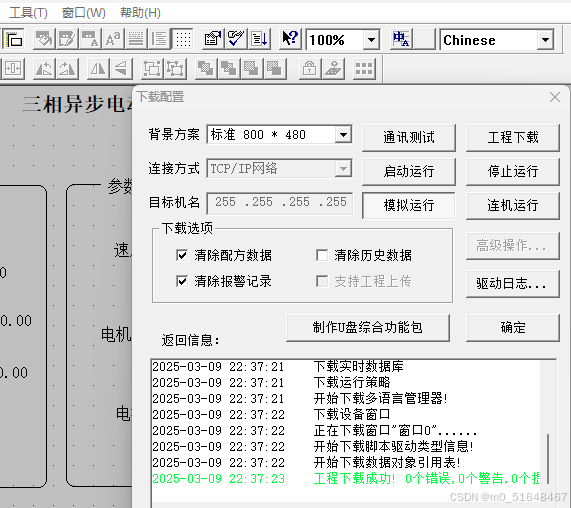The width and height of the screenshot is (571, 508).
Task: Click the context help arrow-question icon
Action: (x=290, y=39)
